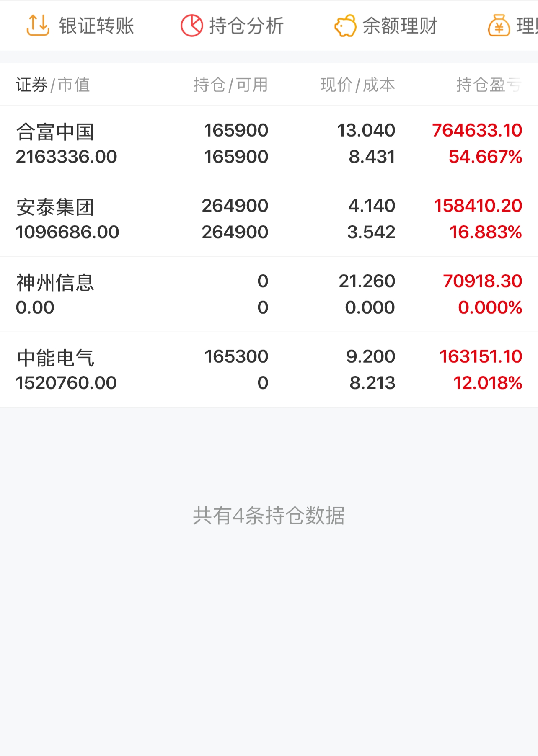The image size is (538, 756).
Task: Sort by 现价/成本 column header
Action: (358, 85)
